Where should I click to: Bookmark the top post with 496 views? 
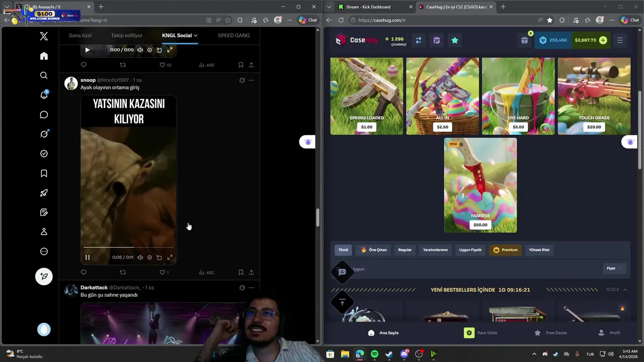click(x=240, y=65)
